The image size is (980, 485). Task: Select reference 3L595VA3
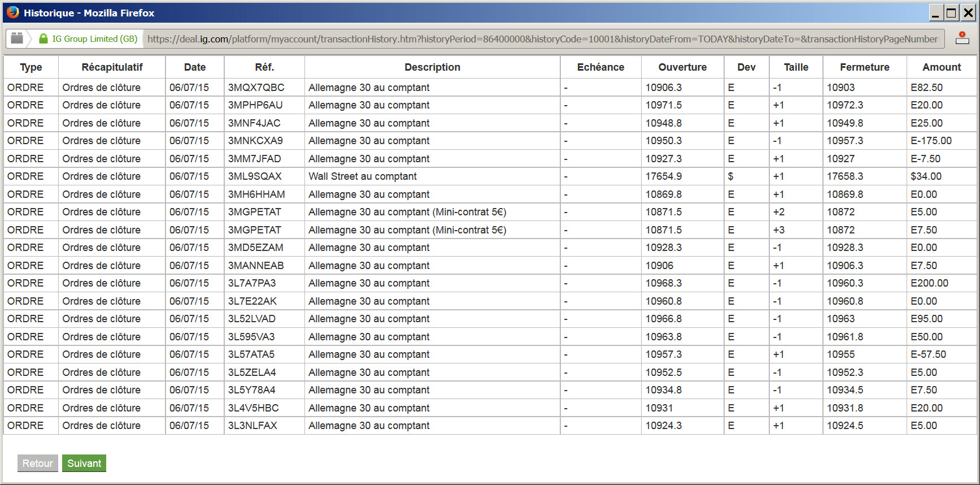[251, 337]
